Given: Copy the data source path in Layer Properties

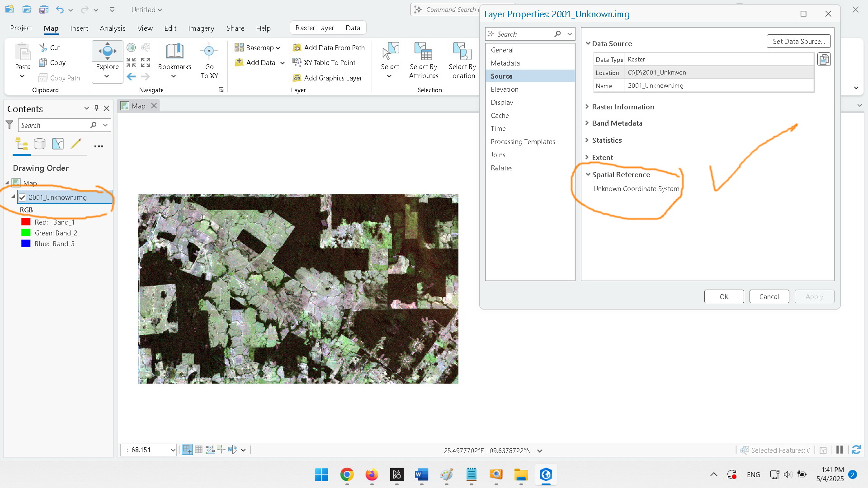Looking at the screenshot, I should pos(824,59).
